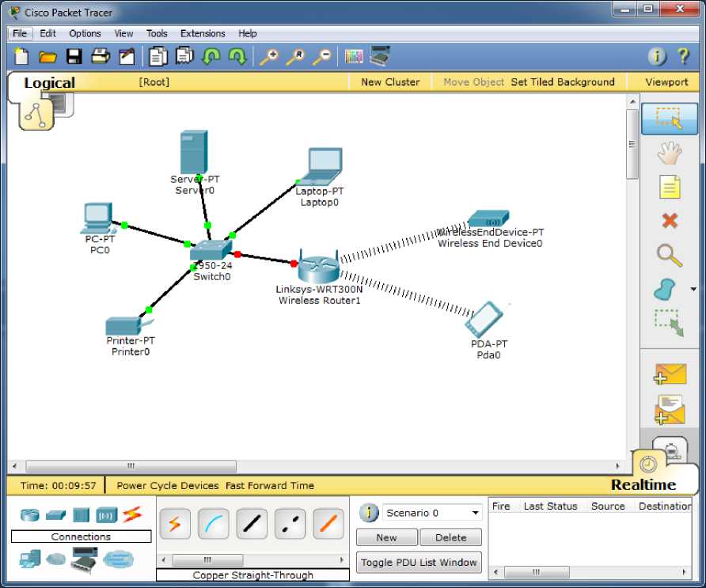
Task: Click the vertical workspace scrollbar up arrow
Action: pos(632,101)
